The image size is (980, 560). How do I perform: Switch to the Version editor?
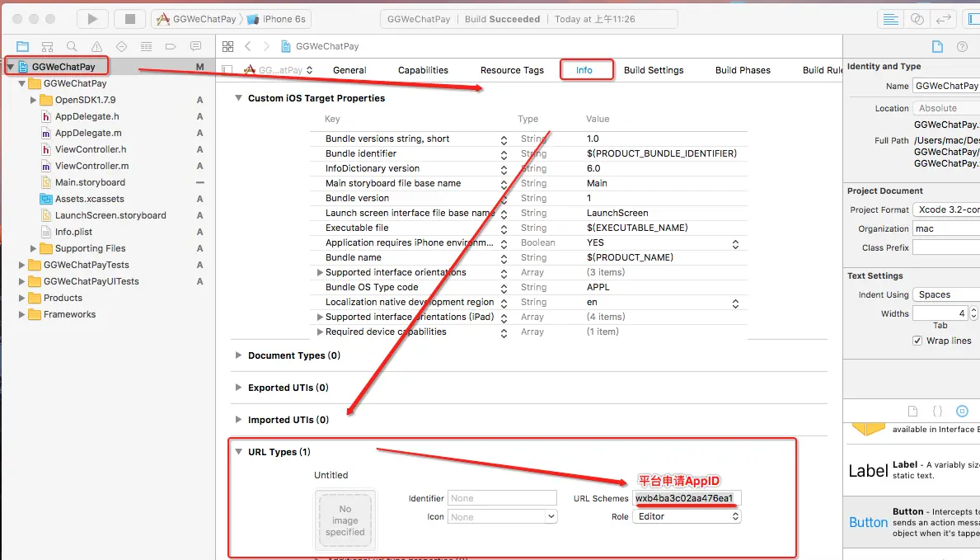(x=943, y=19)
